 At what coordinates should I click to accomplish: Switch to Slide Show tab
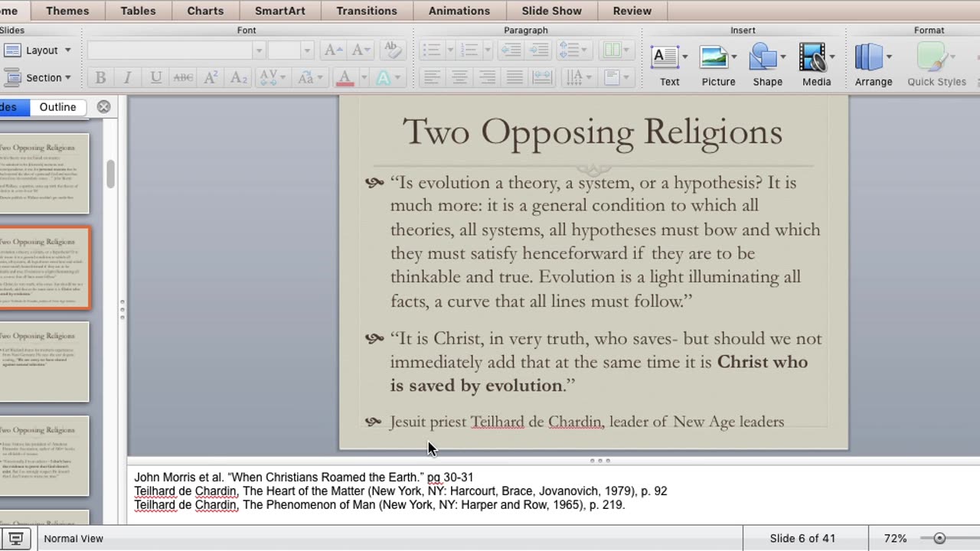point(551,11)
